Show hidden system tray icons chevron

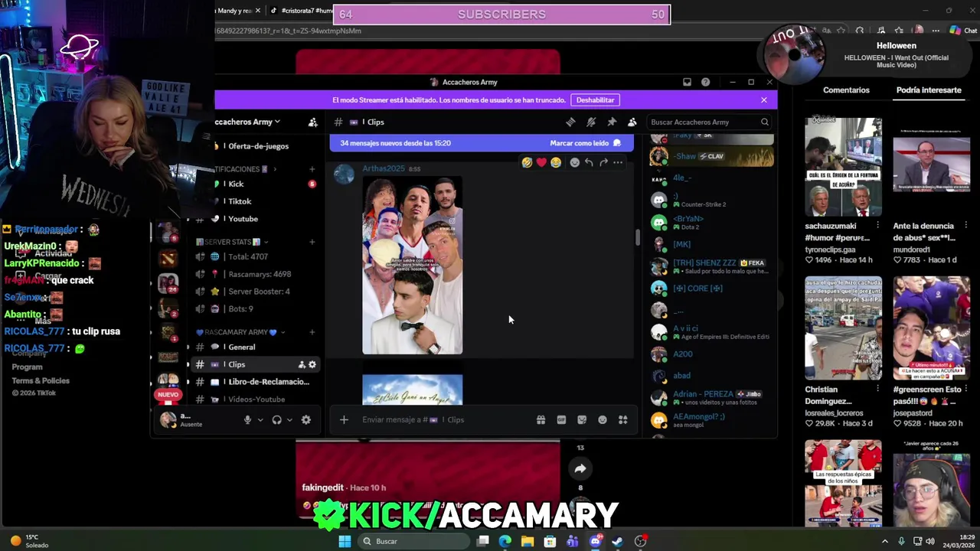(886, 541)
